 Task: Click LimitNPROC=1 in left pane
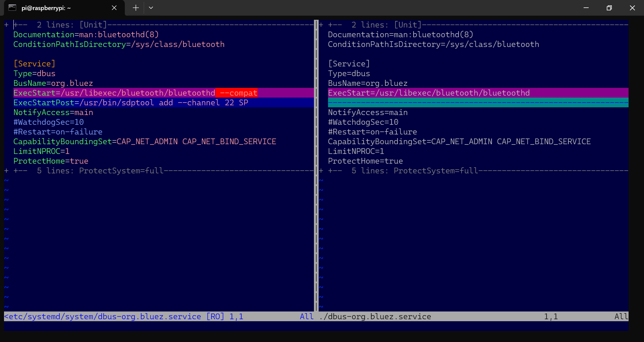coord(41,151)
